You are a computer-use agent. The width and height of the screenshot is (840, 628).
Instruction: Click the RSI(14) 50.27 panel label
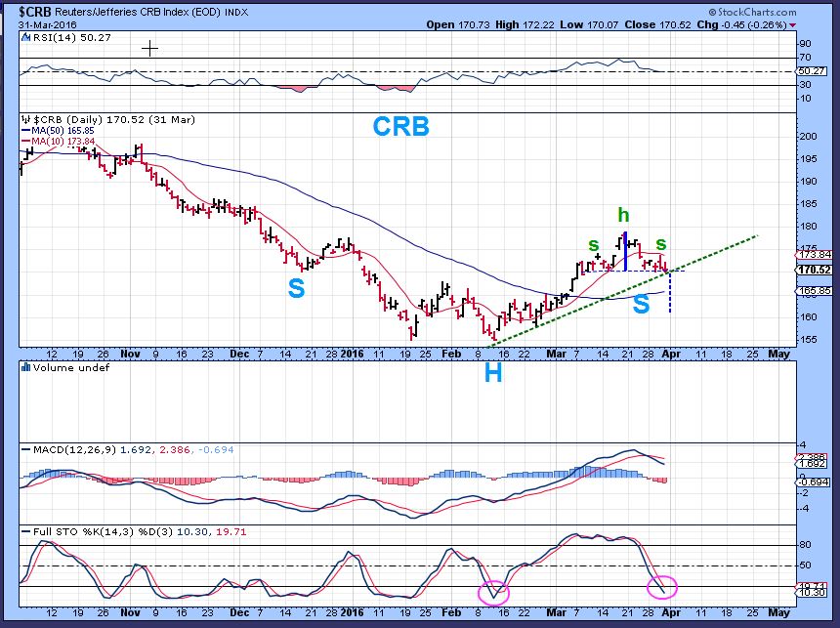[71, 37]
